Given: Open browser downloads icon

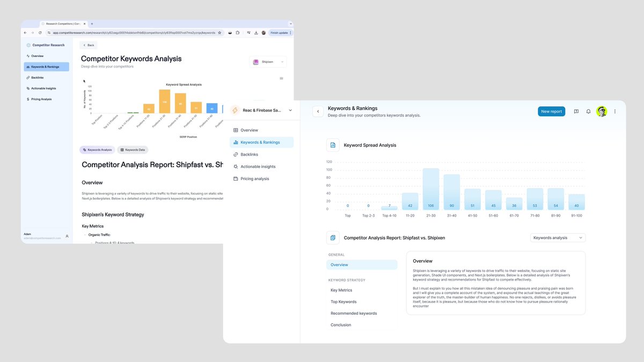Looking at the screenshot, I should tap(256, 33).
